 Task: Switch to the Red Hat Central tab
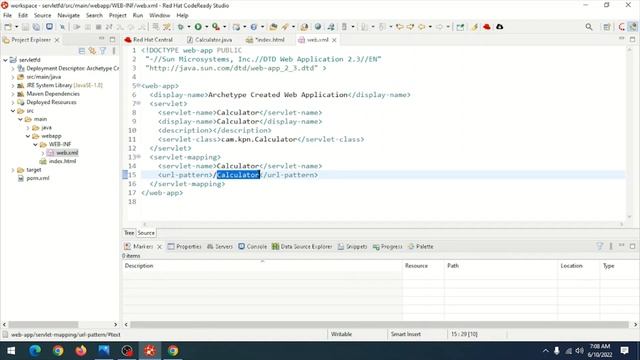point(149,40)
